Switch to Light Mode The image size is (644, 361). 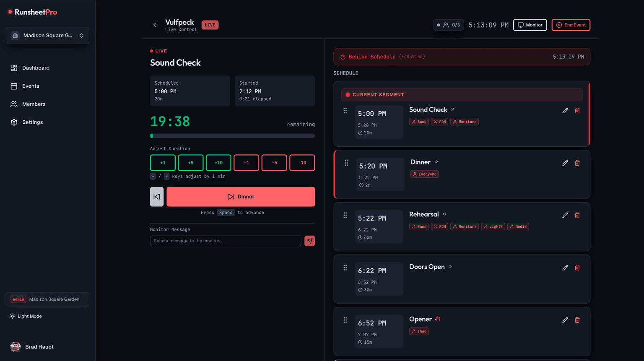[26, 316]
